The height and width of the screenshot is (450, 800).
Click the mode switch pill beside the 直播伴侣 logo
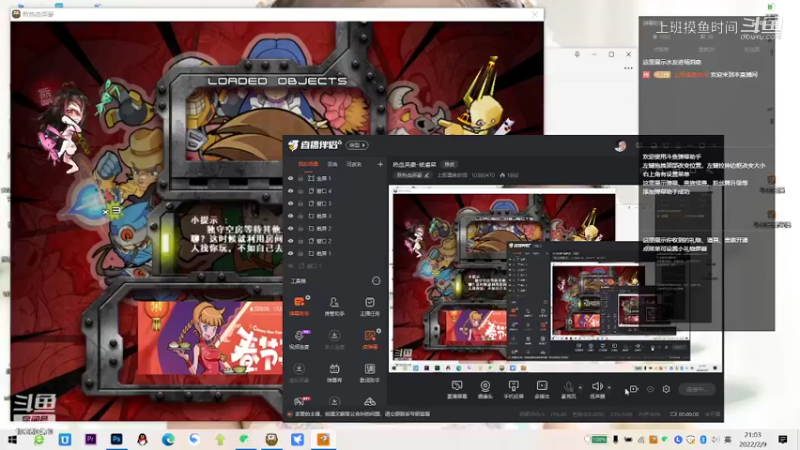[x=357, y=145]
